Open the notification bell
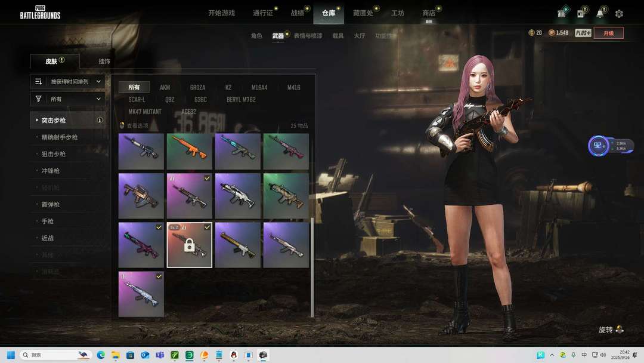Screen dimensions: 644x363 [600, 13]
